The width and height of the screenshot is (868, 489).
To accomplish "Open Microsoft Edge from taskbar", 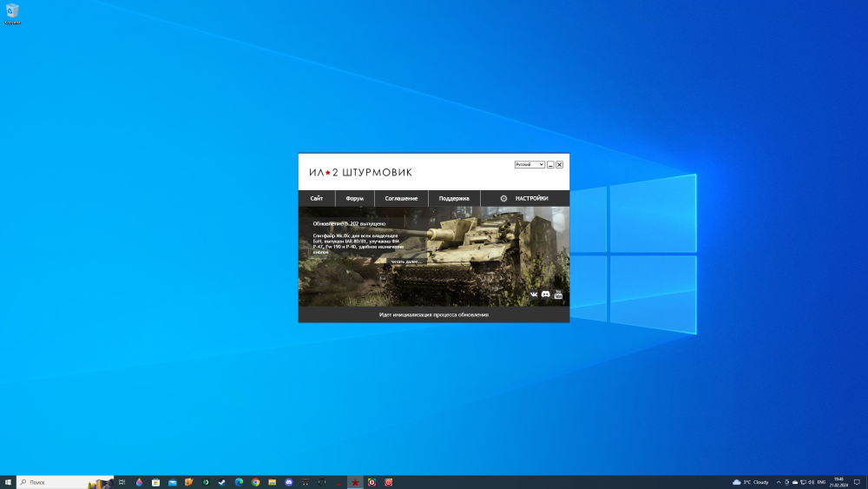I will [239, 482].
